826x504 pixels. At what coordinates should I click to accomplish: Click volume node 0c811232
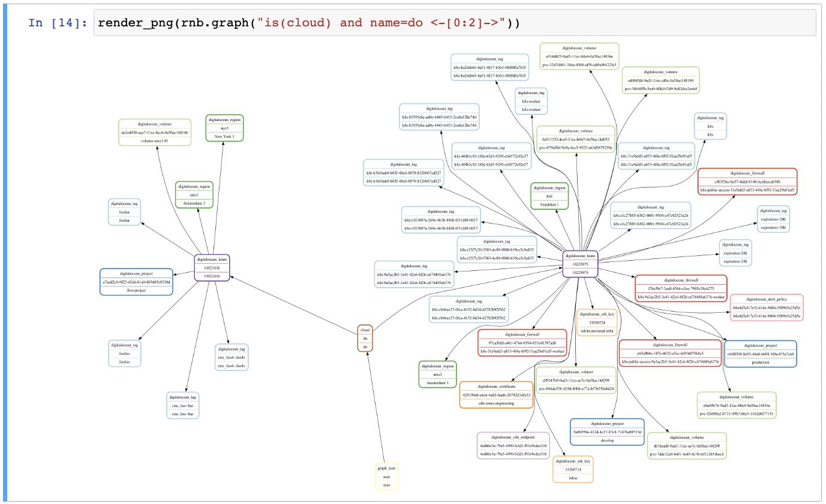pos(575,139)
